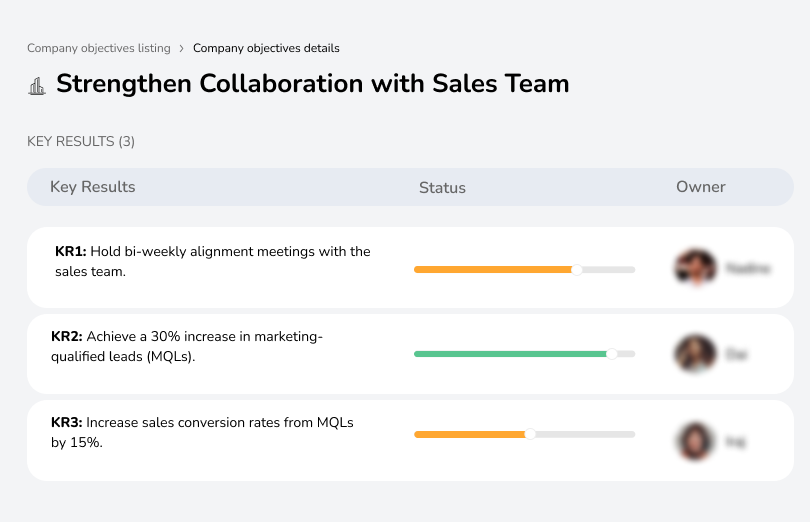
Task: Select the Status column header
Action: [x=442, y=187]
